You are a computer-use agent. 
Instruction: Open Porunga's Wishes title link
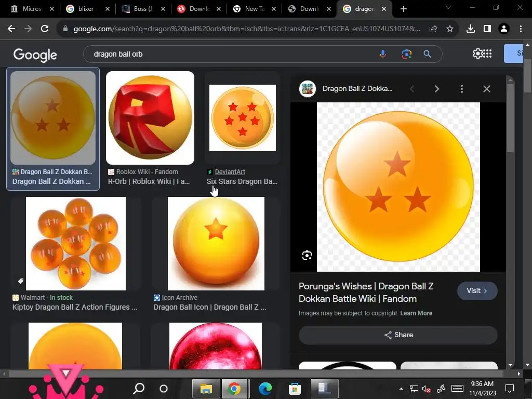click(366, 292)
